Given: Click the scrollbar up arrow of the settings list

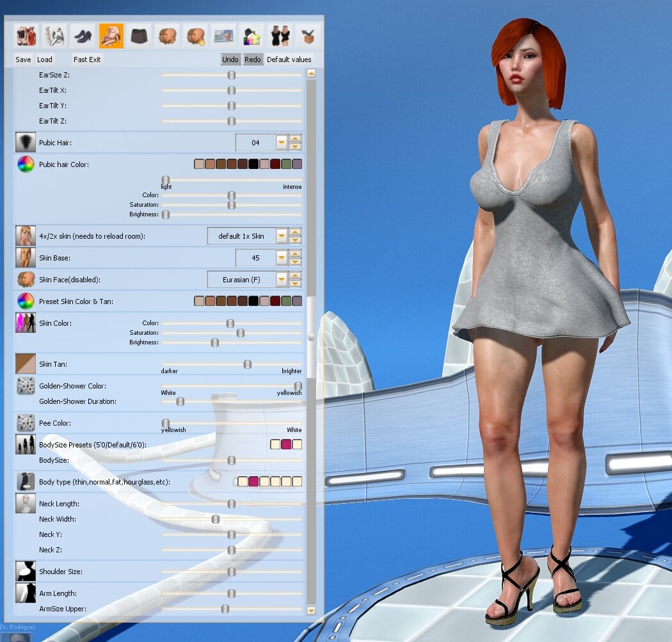Looking at the screenshot, I should pos(311,73).
